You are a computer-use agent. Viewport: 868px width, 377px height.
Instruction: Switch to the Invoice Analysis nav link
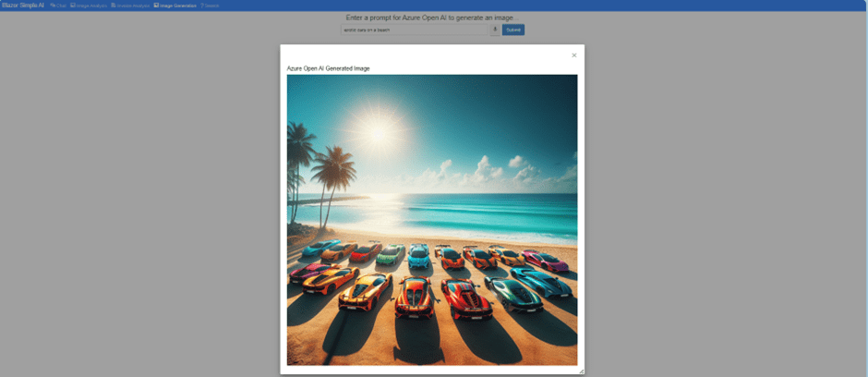133,6
